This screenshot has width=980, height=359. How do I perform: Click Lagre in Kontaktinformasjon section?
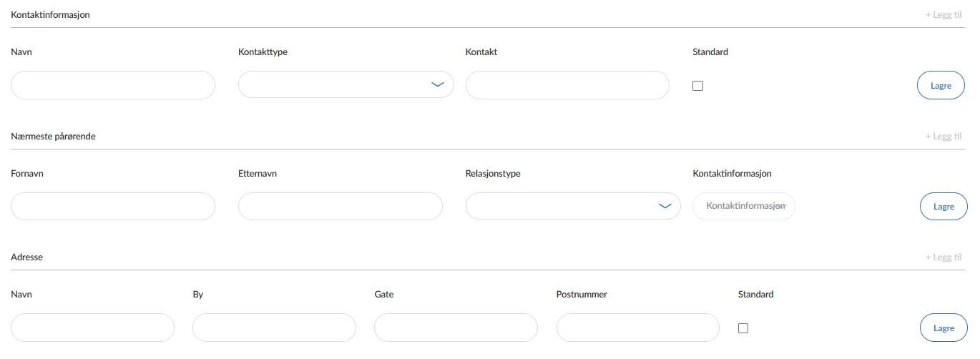coord(941,85)
